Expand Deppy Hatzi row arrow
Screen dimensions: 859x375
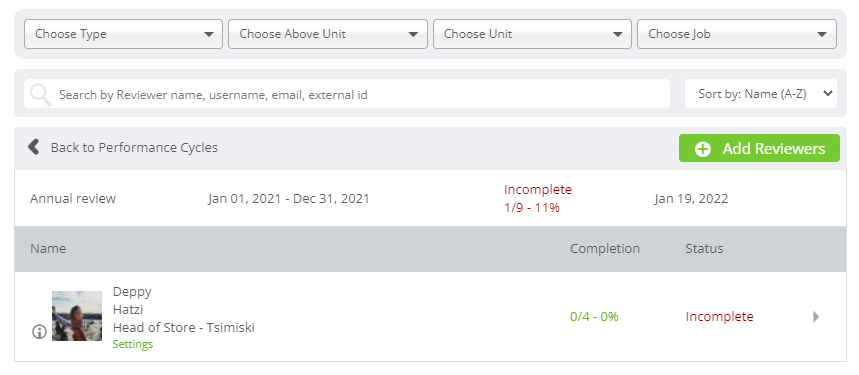point(816,316)
